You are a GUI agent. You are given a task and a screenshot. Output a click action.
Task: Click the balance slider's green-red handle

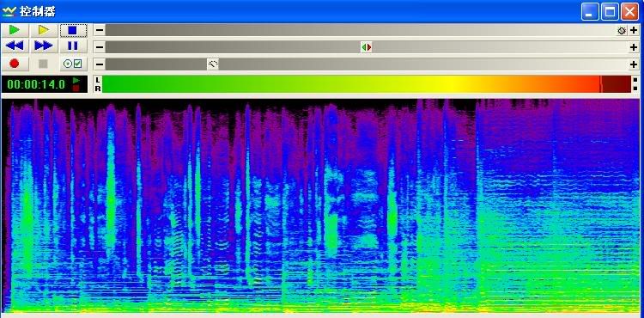(x=367, y=47)
